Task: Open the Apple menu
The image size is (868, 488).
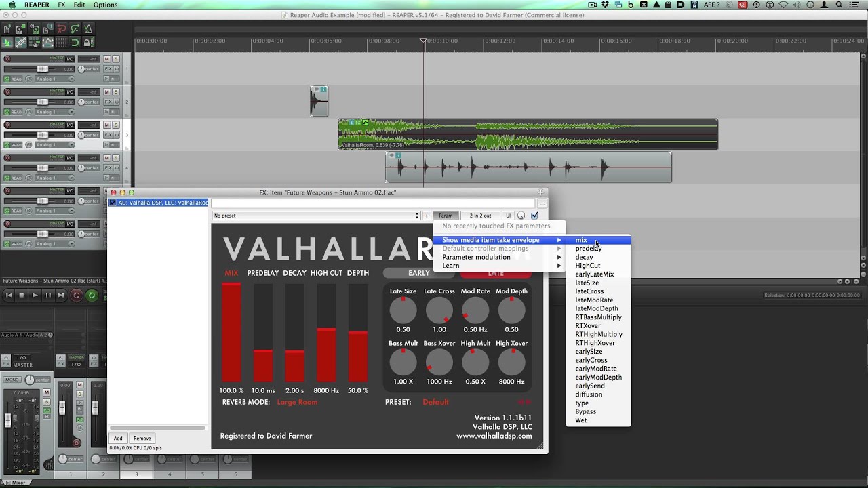Action: [x=12, y=5]
